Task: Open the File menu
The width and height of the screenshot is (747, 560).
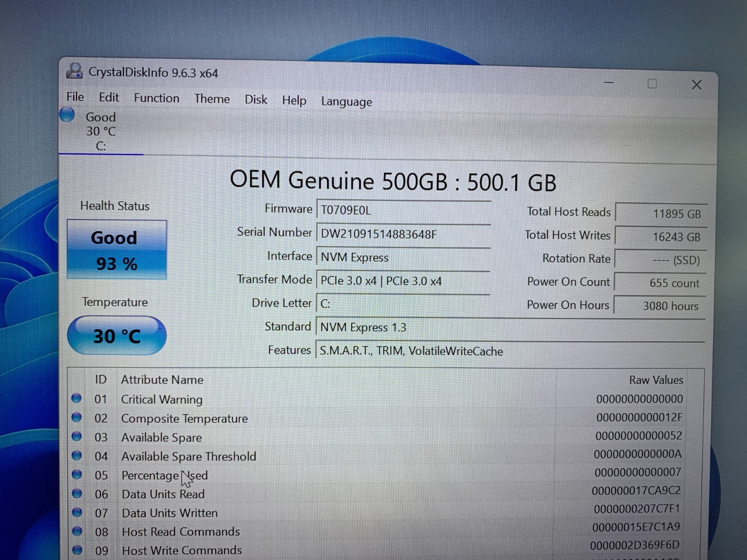Action: [75, 97]
